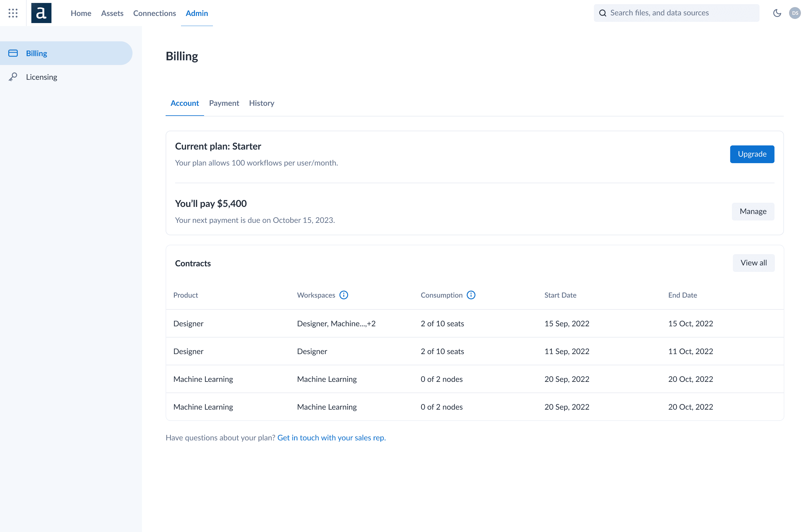This screenshot has width=808, height=532.
Task: Select the Designer, Machine...,+2 contract row
Action: (336, 323)
